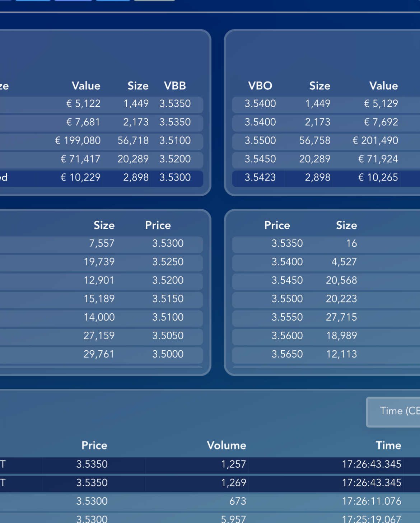This screenshot has height=523, width=420.
Task: Click the Price header in the trades table
Action: pyautogui.click(x=94, y=445)
